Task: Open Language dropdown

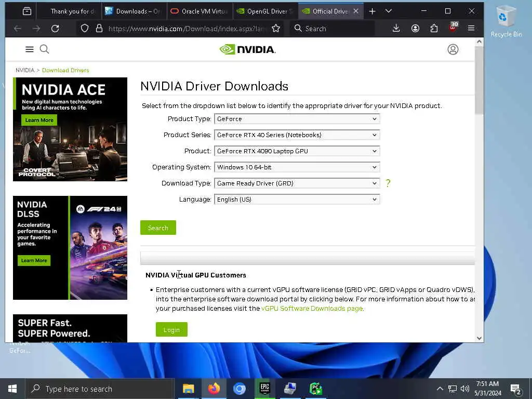Action: click(297, 199)
